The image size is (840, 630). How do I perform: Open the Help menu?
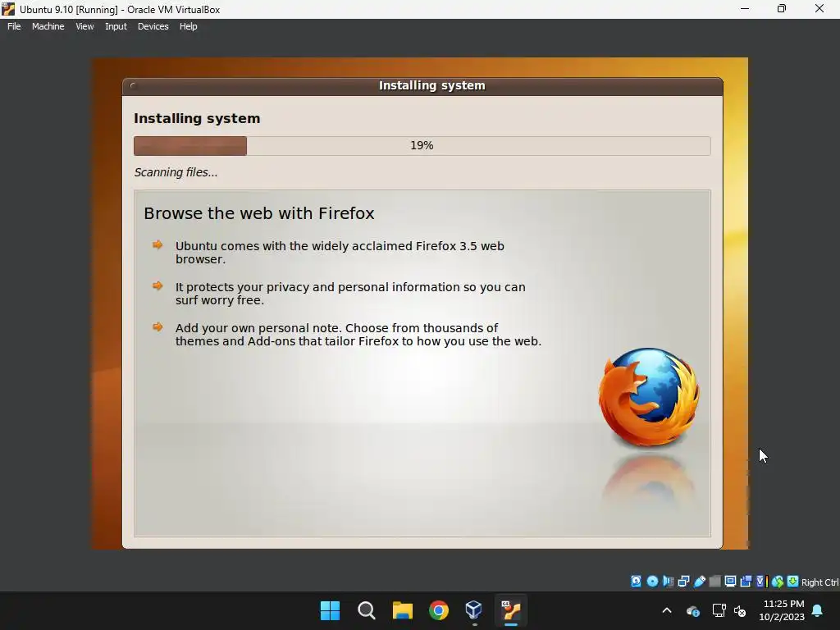(x=188, y=26)
